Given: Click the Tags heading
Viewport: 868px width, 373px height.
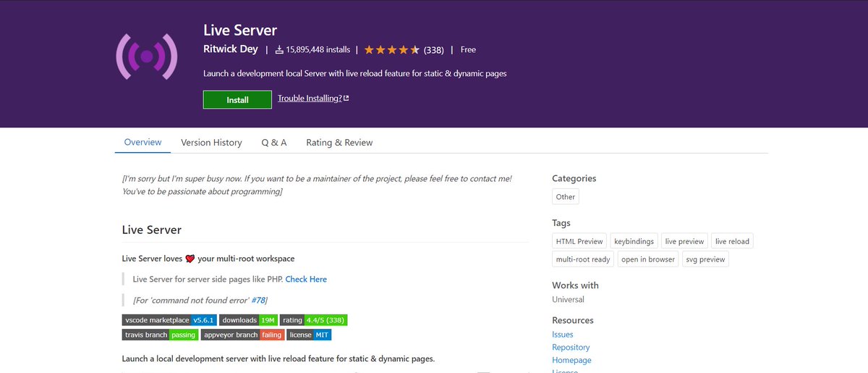Looking at the screenshot, I should click(x=561, y=223).
